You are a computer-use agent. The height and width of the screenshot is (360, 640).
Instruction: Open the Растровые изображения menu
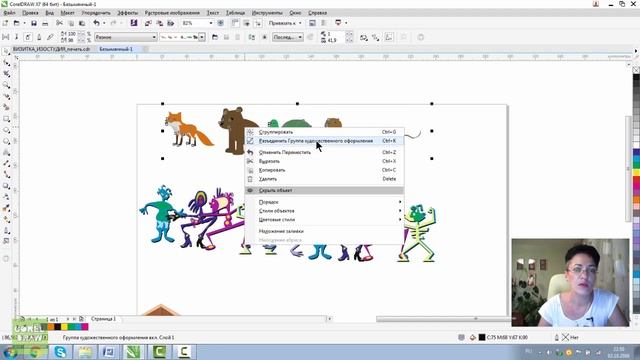click(x=172, y=13)
